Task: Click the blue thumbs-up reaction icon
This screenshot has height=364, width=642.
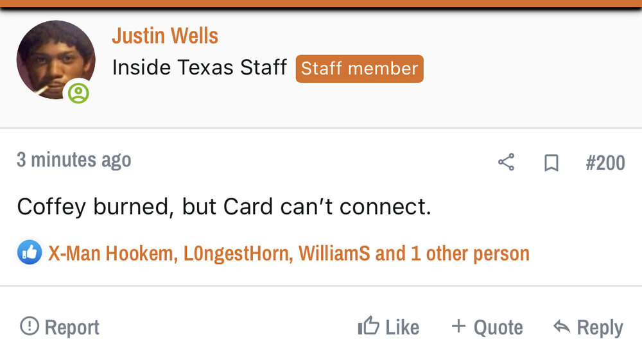Action: pyautogui.click(x=29, y=253)
